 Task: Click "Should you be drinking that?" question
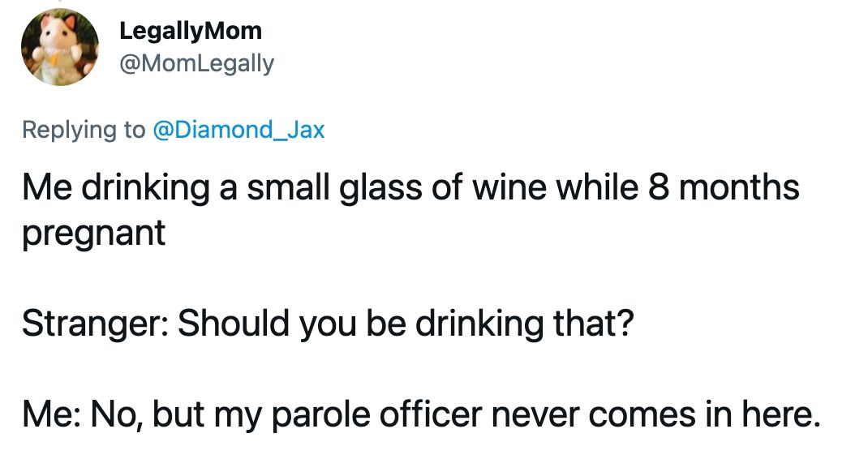[406, 324]
